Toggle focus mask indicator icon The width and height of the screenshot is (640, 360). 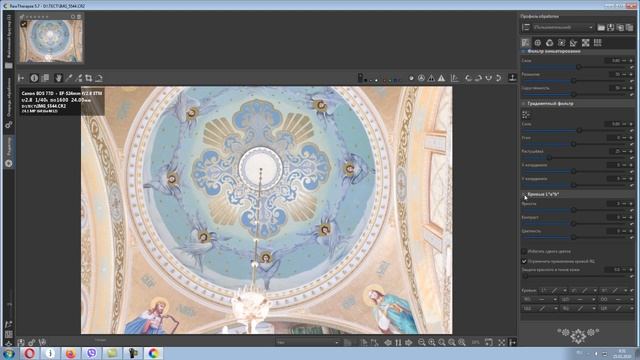[421, 78]
